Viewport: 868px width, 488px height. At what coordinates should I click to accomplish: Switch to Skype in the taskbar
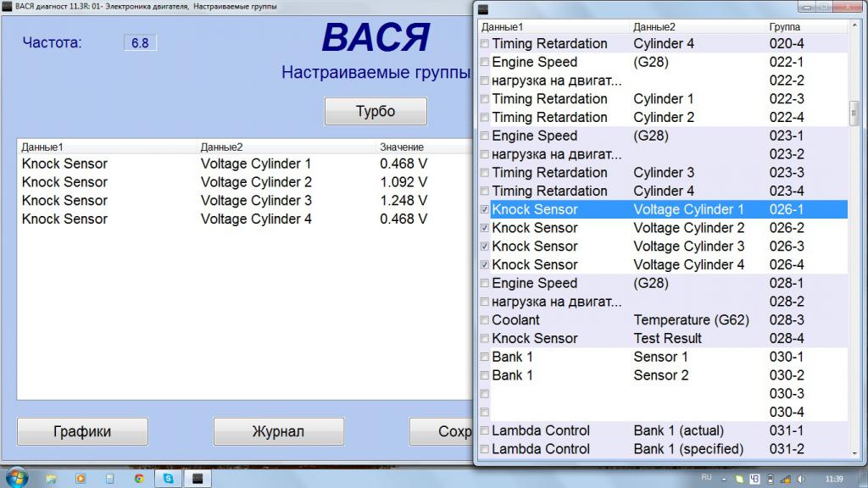169,479
